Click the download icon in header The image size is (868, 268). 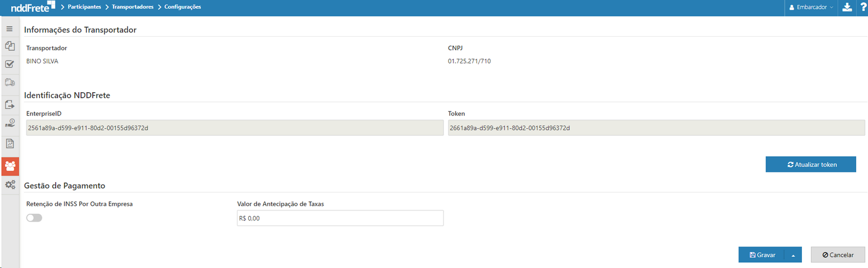click(x=847, y=7)
